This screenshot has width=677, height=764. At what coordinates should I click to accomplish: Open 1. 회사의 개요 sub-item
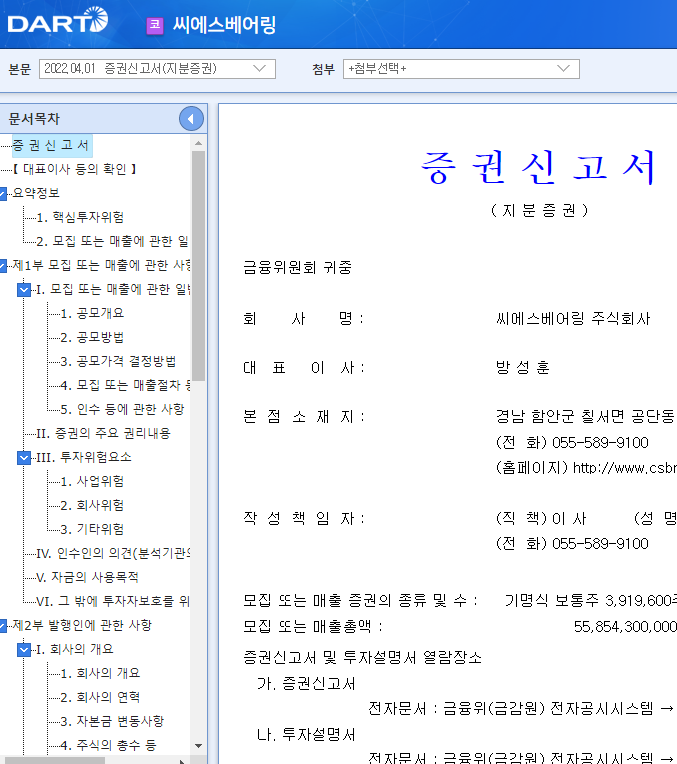100,673
